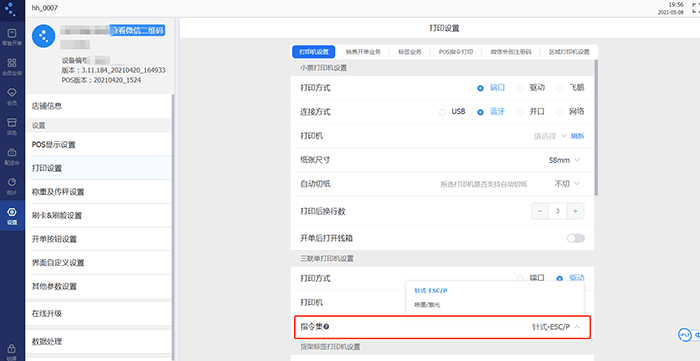Collapse the 指令集 针式-ESC/P dropdown
This screenshot has width=700, height=361.
tap(556, 327)
